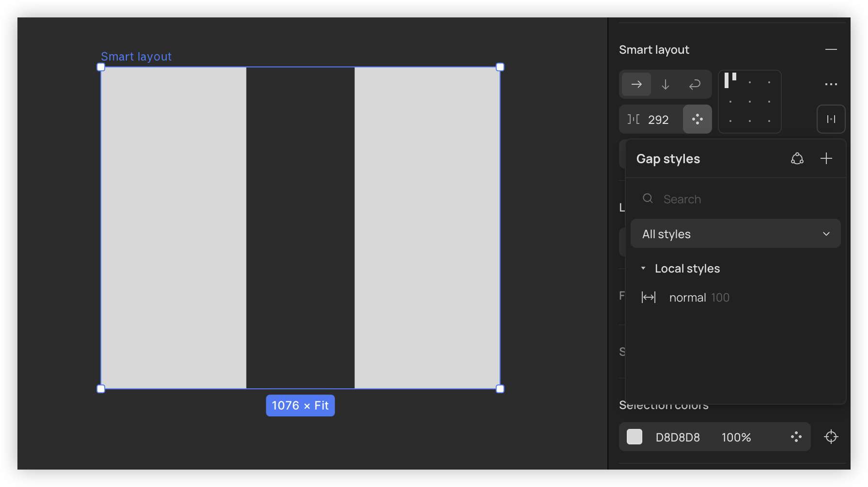Open the gap styles picker icon beside 292
Image resolution: width=868 pixels, height=487 pixels.
(697, 119)
